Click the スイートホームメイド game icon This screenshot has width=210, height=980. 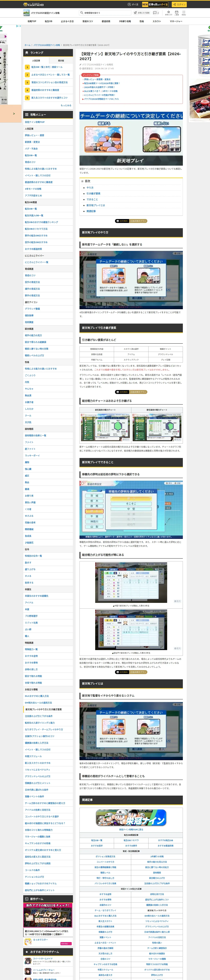(28, 961)
